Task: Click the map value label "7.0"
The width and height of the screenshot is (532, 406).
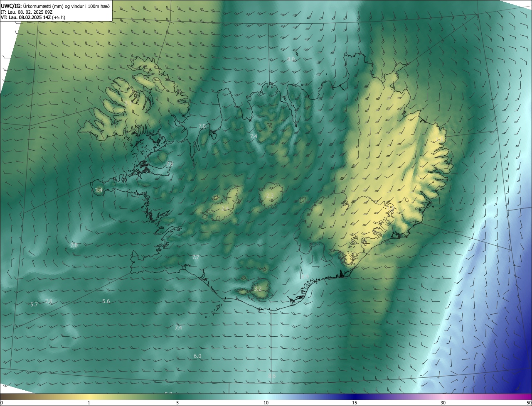Action: 202,126
